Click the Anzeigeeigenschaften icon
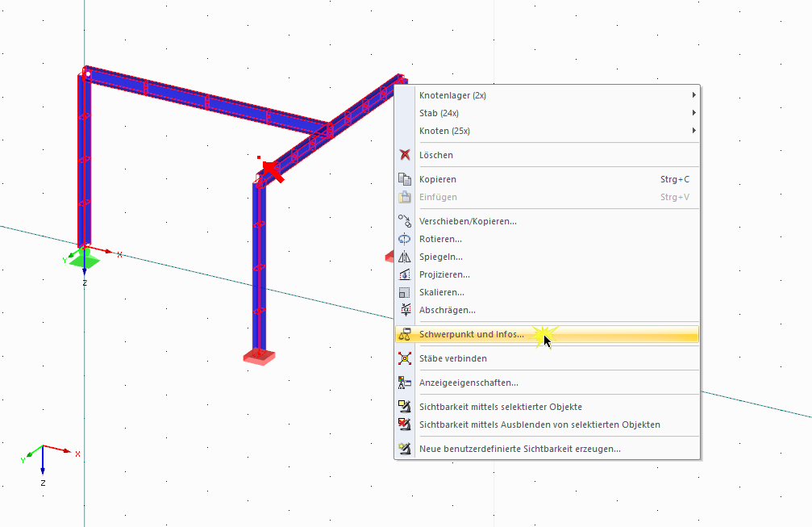Viewport: 812px width, 527px height. (405, 383)
